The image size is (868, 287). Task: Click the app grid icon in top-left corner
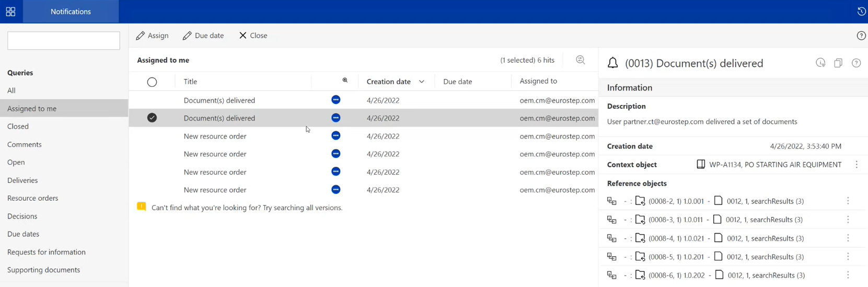[10, 12]
